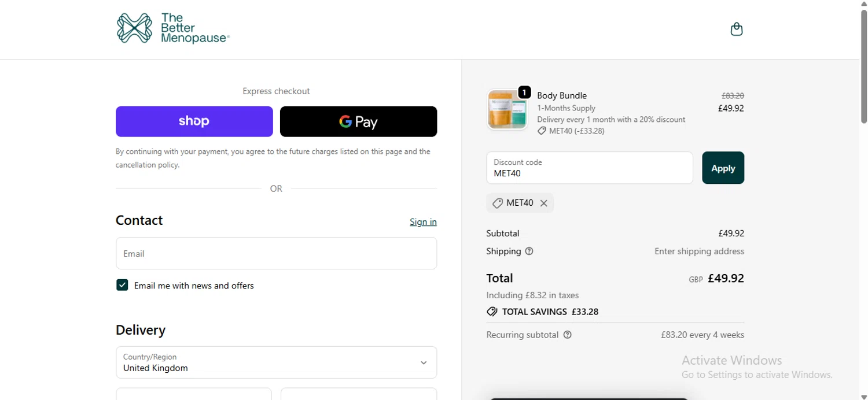868x400 pixels.
Task: Click the Recurring subtotal info icon
Action: pos(567,335)
